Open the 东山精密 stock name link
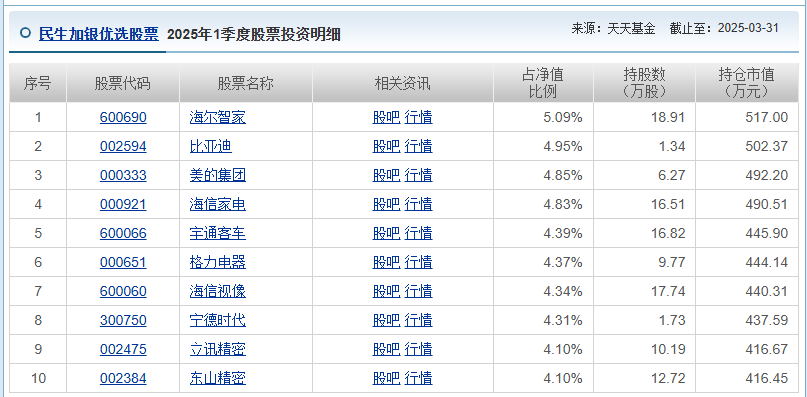The width and height of the screenshot is (807, 397). point(218,379)
